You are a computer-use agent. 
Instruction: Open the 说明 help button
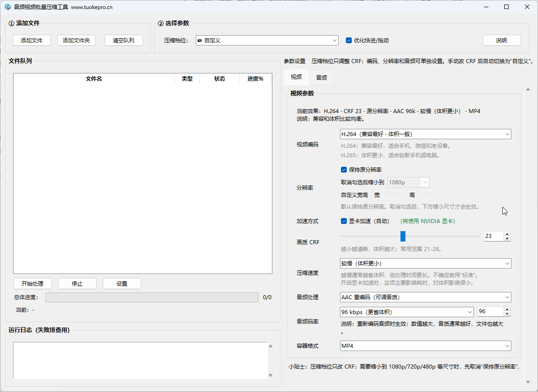(x=501, y=41)
